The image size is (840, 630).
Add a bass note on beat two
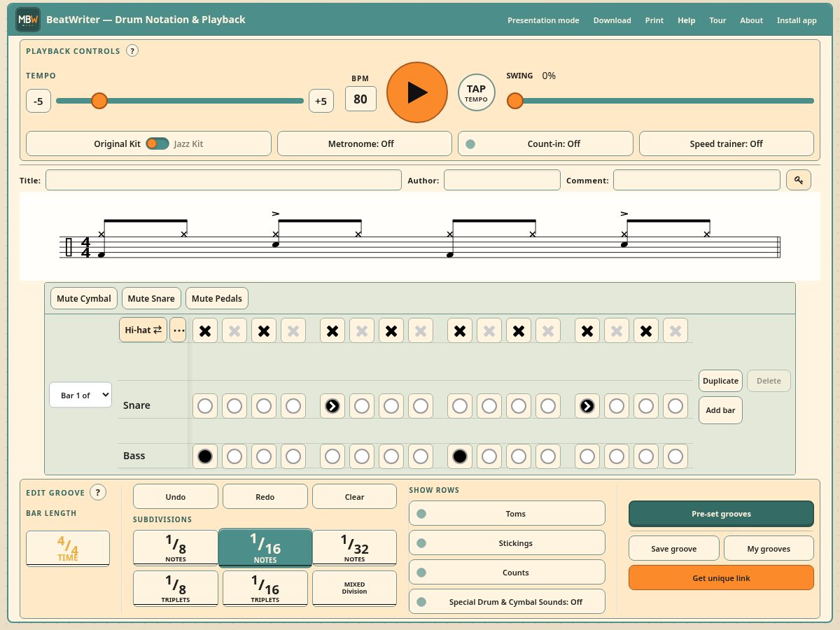point(332,456)
